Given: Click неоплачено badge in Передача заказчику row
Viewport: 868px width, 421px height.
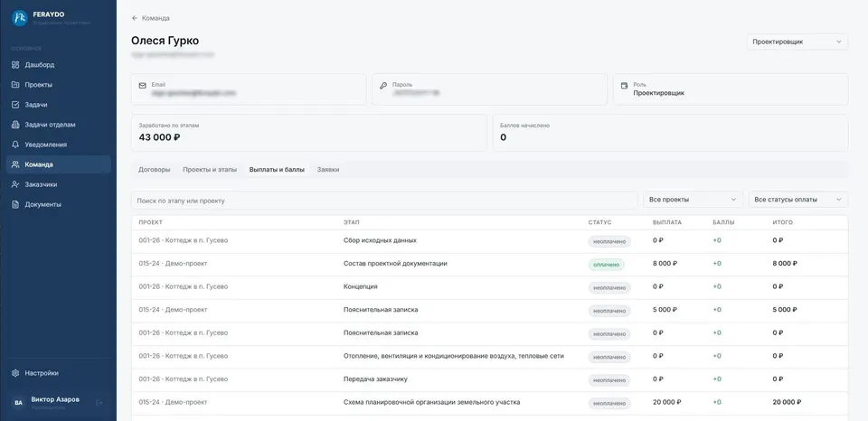Looking at the screenshot, I should [x=609, y=380].
